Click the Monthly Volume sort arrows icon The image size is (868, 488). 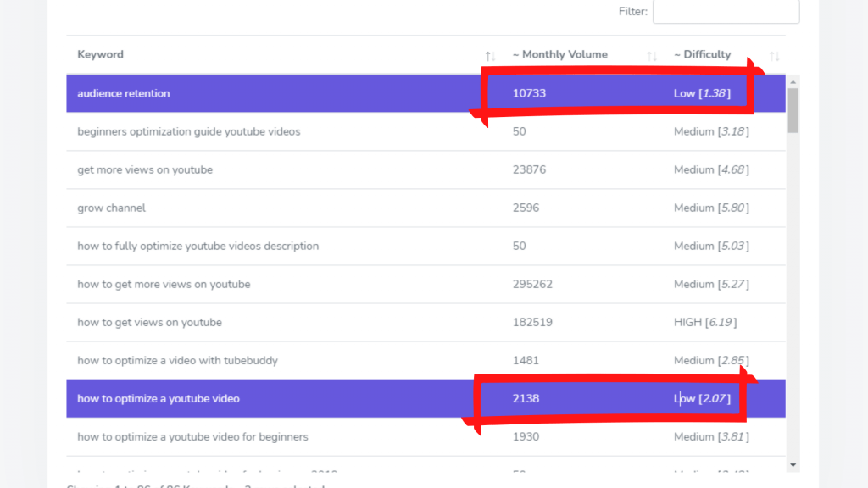(652, 56)
